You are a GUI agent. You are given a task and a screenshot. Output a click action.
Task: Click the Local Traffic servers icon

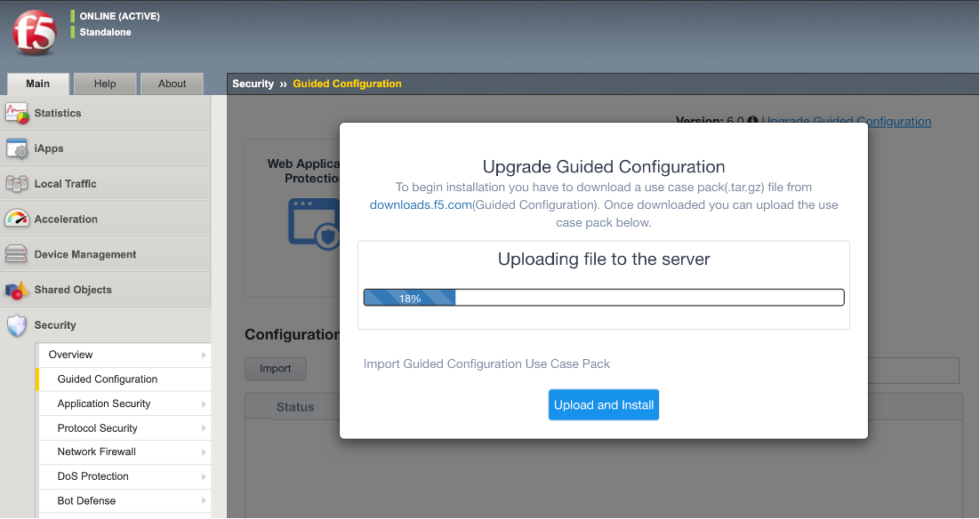[x=17, y=184]
